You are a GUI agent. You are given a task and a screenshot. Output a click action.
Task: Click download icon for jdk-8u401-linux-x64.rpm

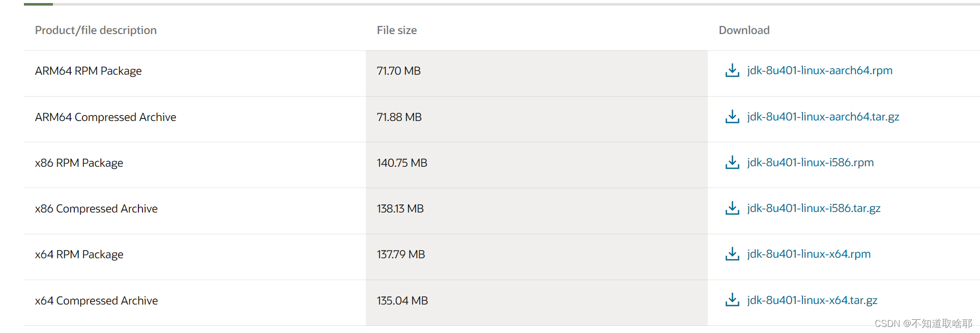click(732, 254)
